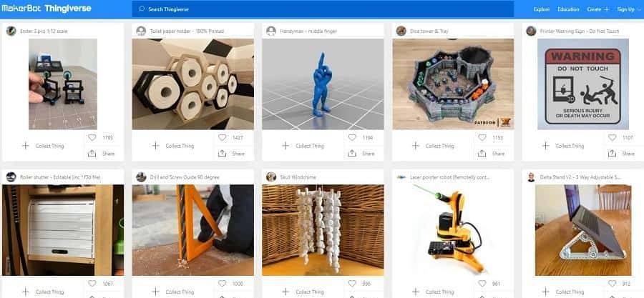The image size is (644, 298).
Task: Like the Laser pointer robot thing
Action: (482, 284)
